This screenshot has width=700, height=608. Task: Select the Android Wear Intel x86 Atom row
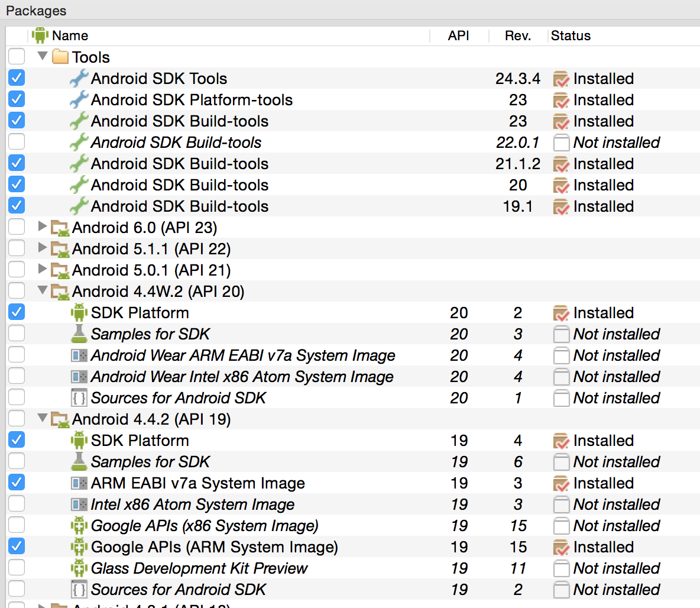tap(242, 377)
